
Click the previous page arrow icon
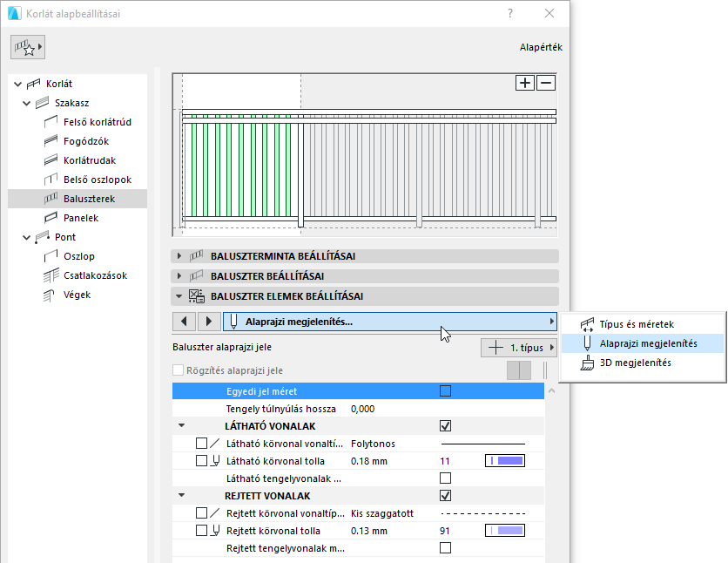pos(184,322)
